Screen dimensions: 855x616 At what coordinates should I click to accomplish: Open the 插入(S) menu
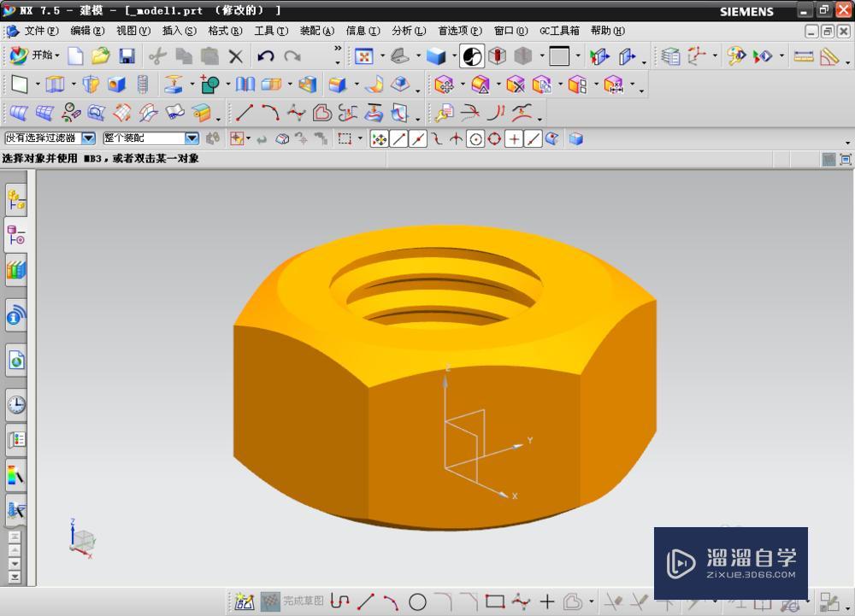[x=180, y=31]
